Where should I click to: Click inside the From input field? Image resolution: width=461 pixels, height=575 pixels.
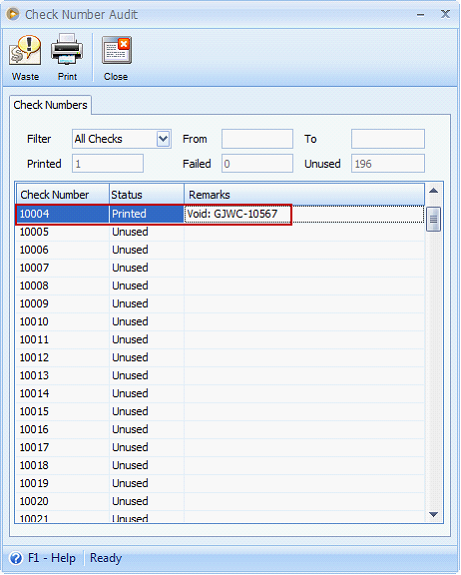pyautogui.click(x=257, y=139)
